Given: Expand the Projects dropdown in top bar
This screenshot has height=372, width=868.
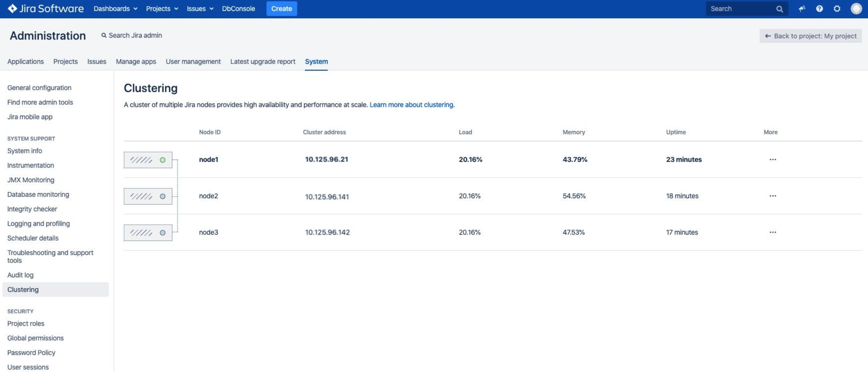Looking at the screenshot, I should coord(162,9).
